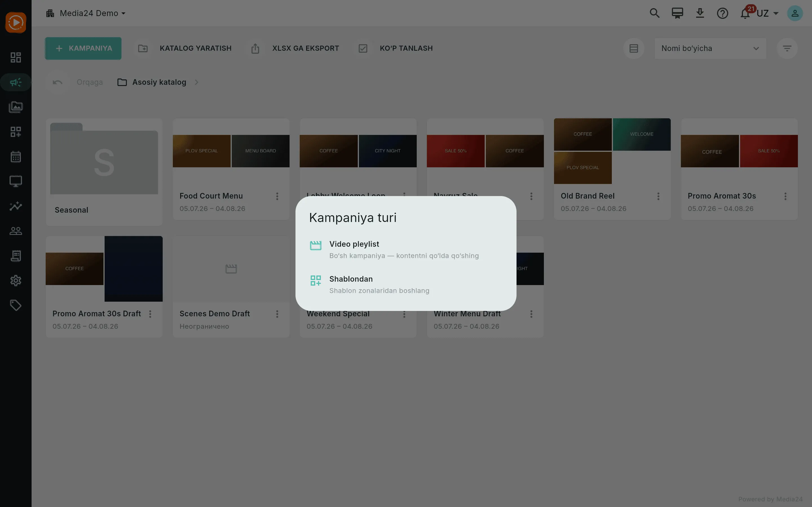Viewport: 812px width, 507px height.
Task: Open the help question mark icon
Action: point(722,14)
